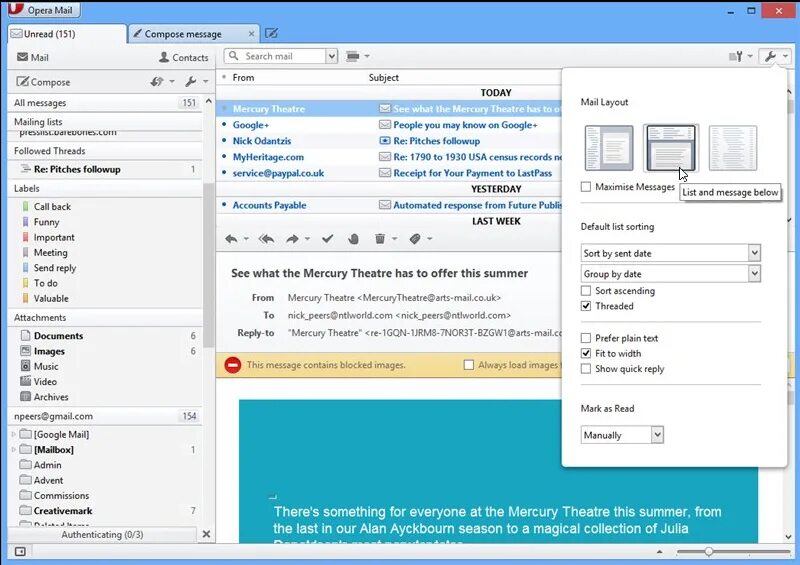Open All messages view
The width and height of the screenshot is (800, 565).
tap(106, 103)
